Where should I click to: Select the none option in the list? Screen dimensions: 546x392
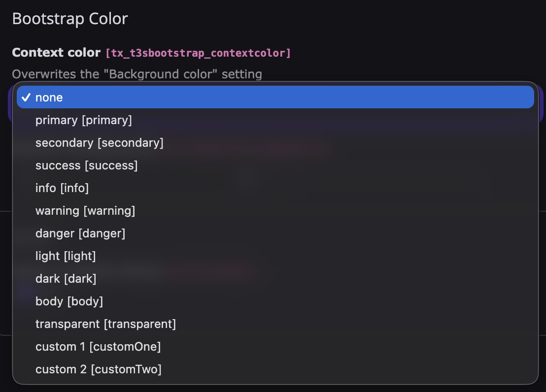[49, 98]
